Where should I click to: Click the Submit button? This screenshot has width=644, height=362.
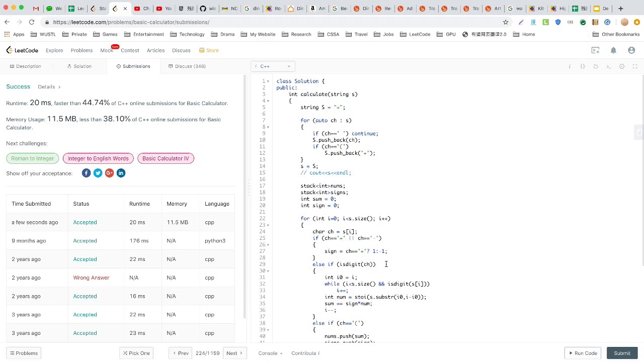coord(622,353)
